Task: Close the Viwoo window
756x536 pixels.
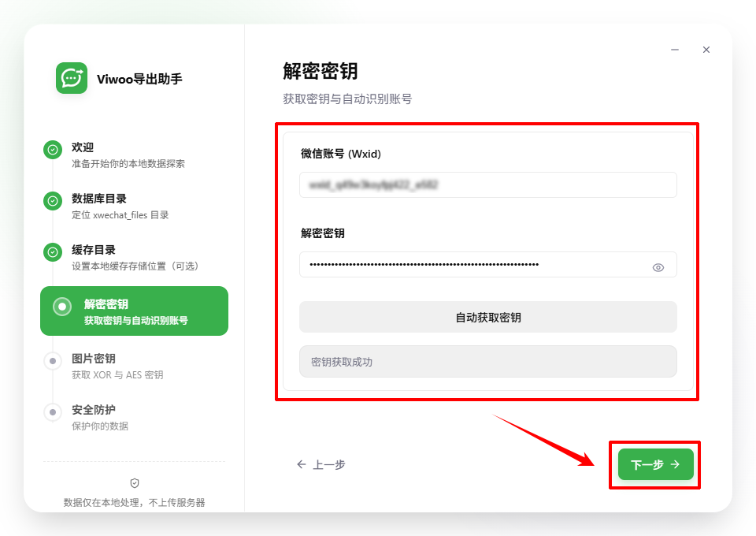Action: point(706,50)
